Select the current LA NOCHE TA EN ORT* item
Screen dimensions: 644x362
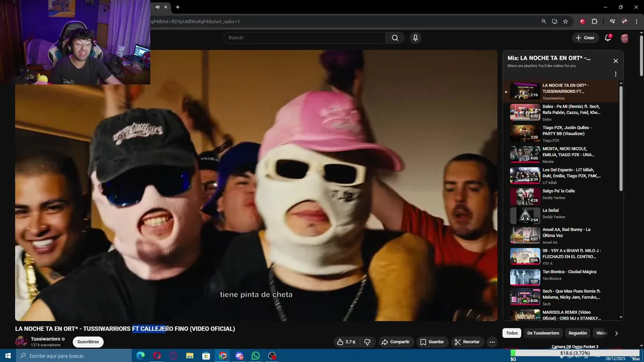pyautogui.click(x=561, y=91)
